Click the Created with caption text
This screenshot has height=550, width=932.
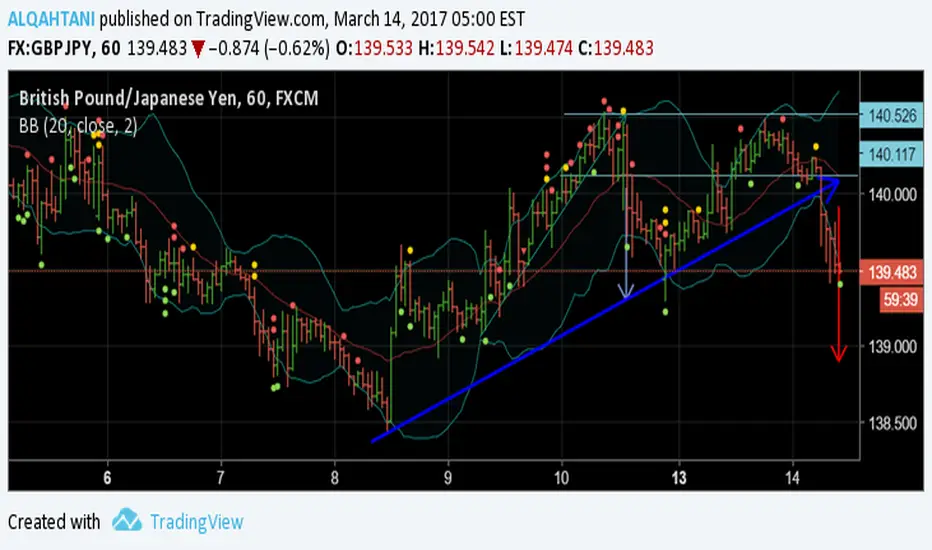[54, 522]
